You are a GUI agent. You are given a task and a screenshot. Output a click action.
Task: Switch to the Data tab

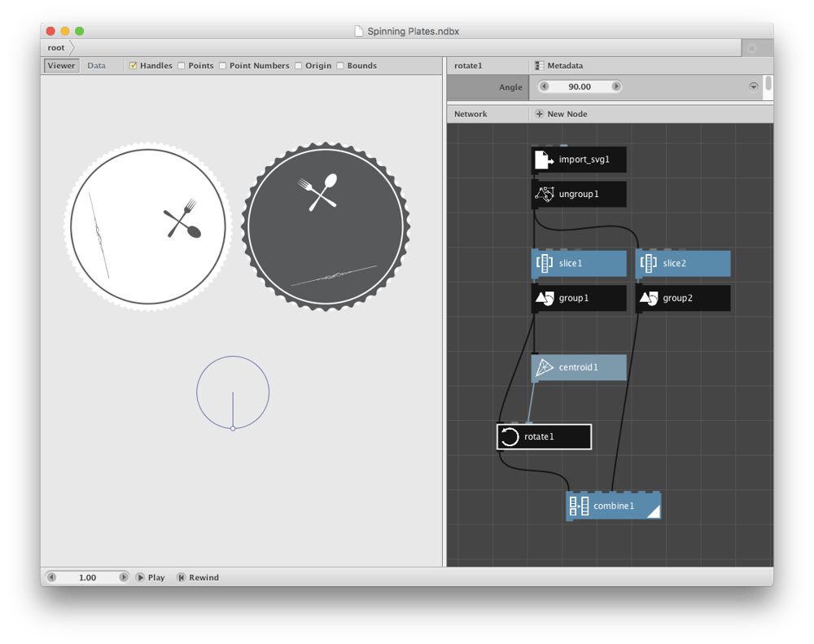[97, 65]
